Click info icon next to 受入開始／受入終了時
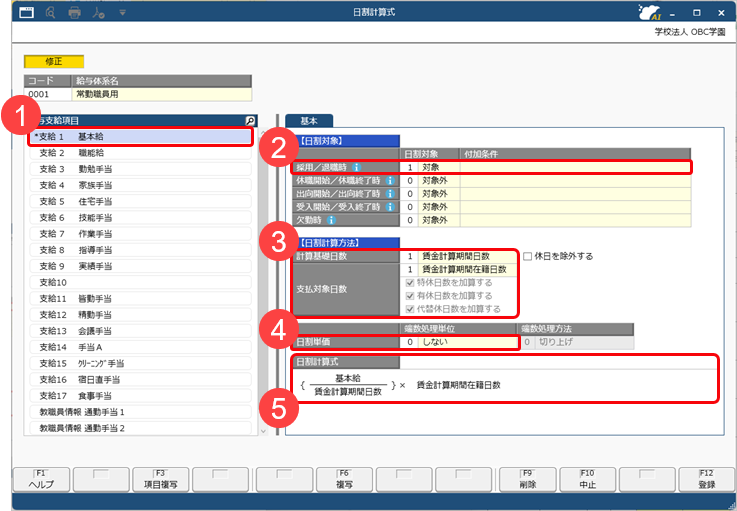The height and width of the screenshot is (511, 737). click(x=390, y=207)
